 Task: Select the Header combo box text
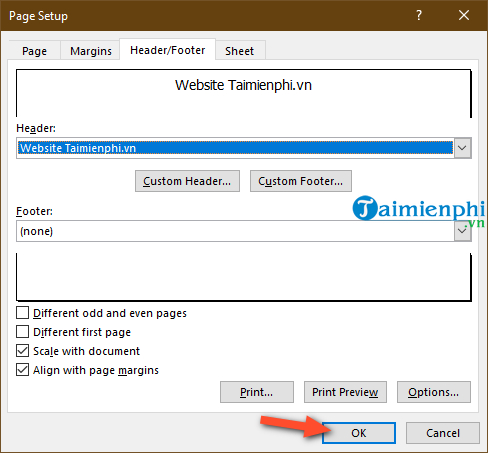(235, 148)
